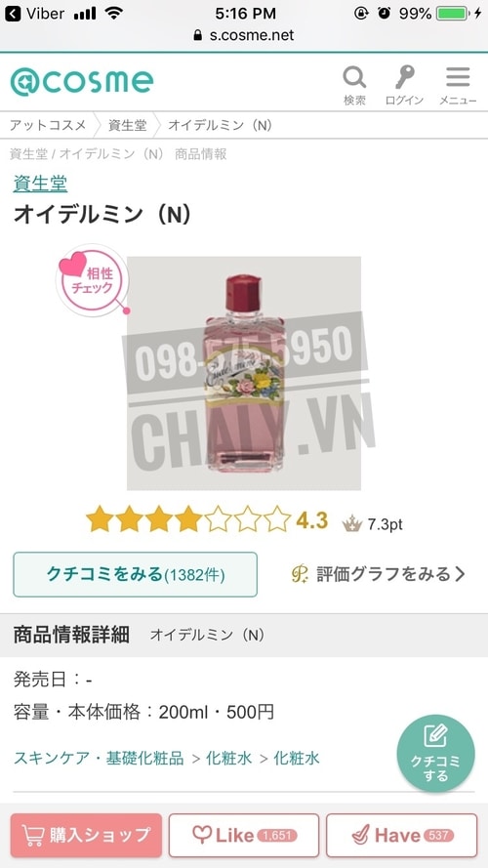The height and width of the screenshot is (868, 488).
Task: Tap the pink 相性チェック heart badge
Action: coord(93,280)
